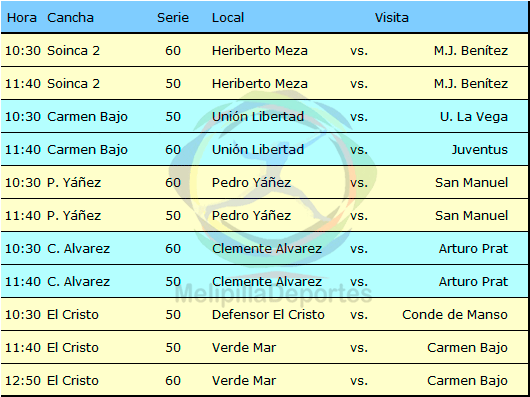This screenshot has height=397, width=530.
Task: Select Unión Libertad in 11:40 Carmen Bajo row
Action: pyautogui.click(x=258, y=150)
